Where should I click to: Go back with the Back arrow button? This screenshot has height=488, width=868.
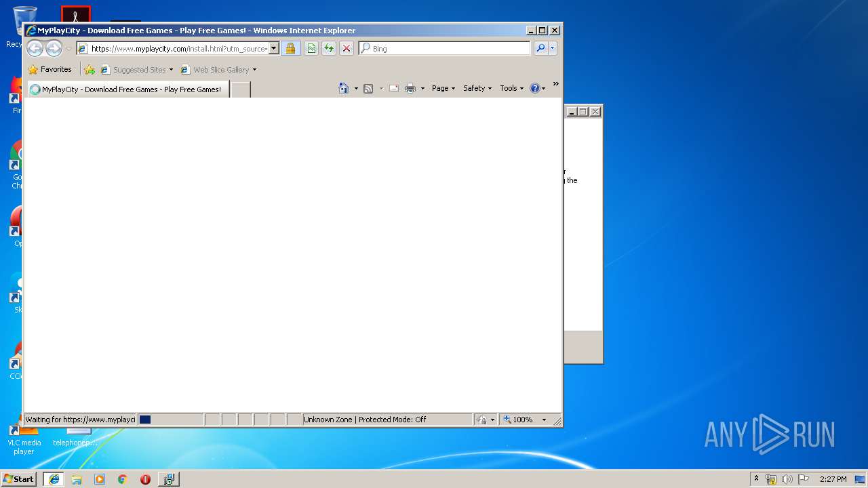coord(35,48)
